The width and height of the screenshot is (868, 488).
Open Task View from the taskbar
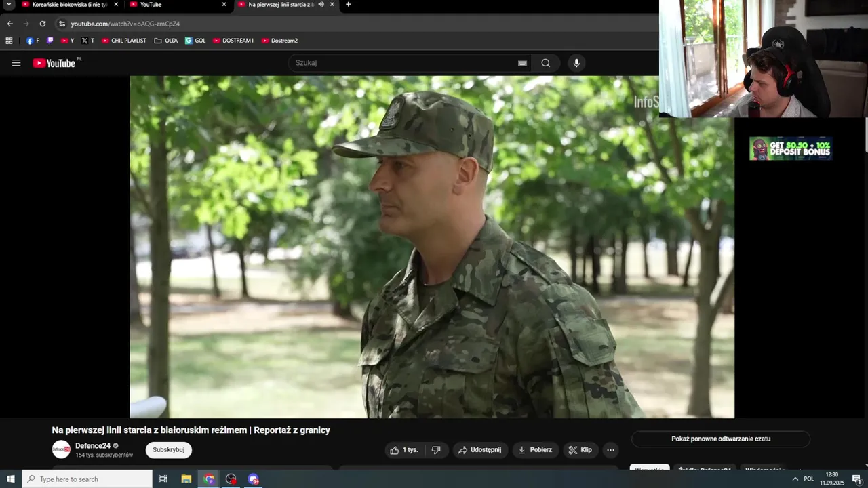[163, 479]
